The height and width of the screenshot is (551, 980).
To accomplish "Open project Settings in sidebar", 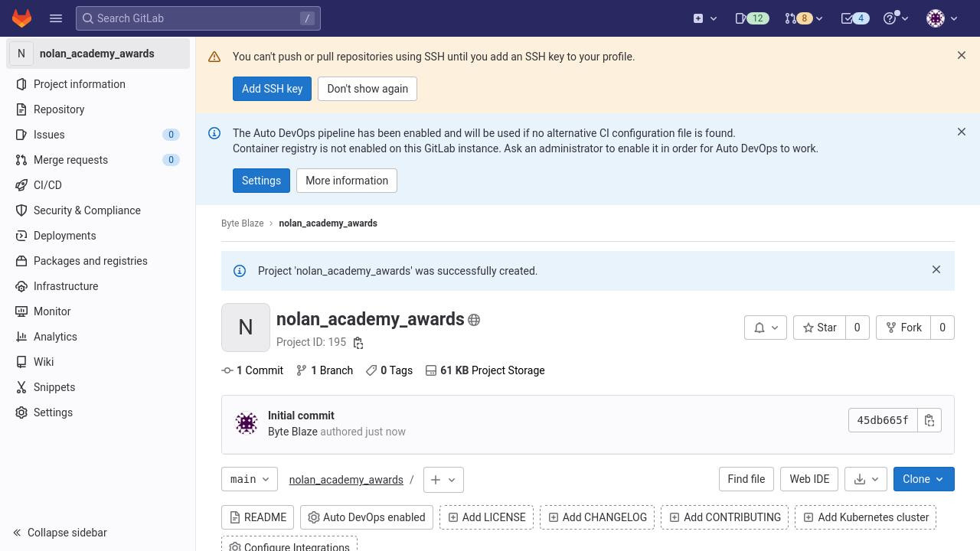I will point(98,412).
